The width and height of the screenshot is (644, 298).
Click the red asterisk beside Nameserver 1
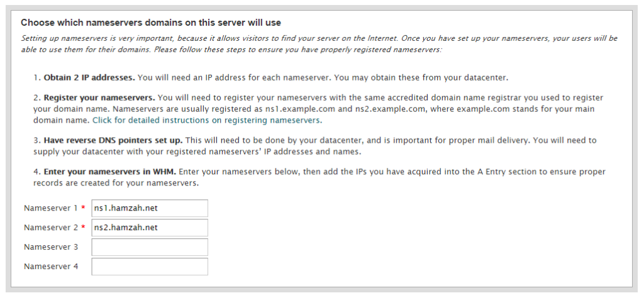(84, 208)
